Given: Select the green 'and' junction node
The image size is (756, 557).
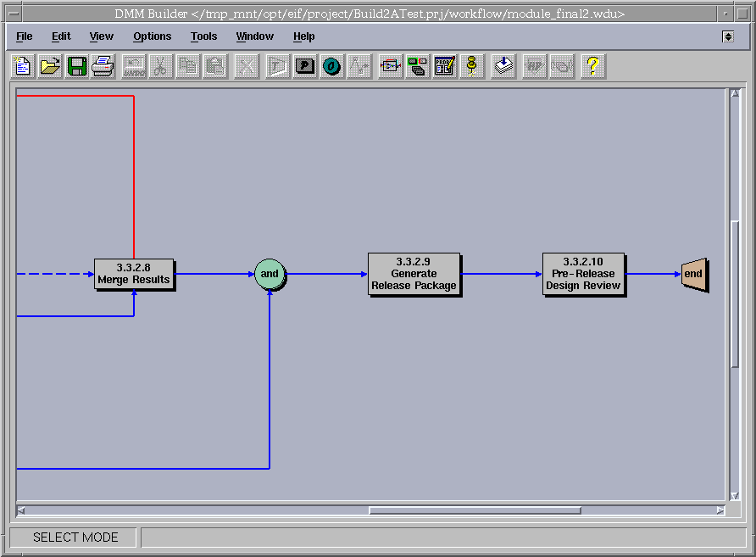Looking at the screenshot, I should pos(269,274).
